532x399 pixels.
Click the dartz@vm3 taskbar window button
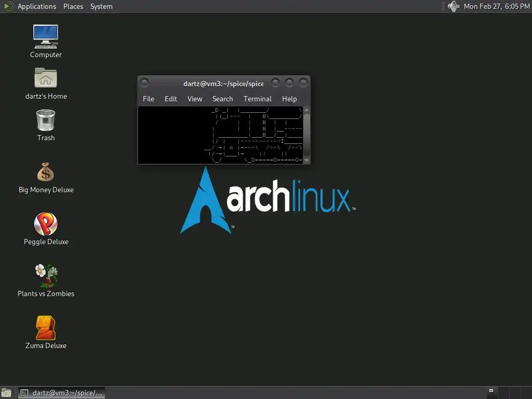(61, 393)
